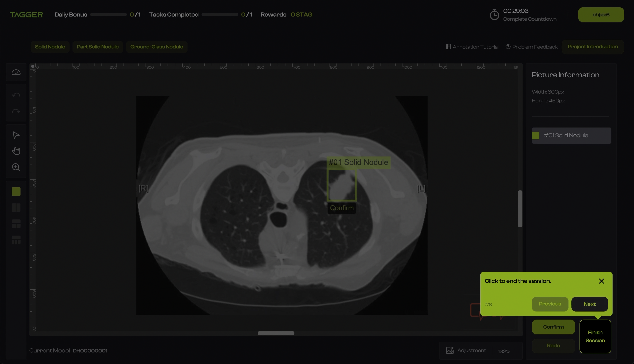Switch to four-pane layout view
This screenshot has width=634, height=364.
[16, 240]
